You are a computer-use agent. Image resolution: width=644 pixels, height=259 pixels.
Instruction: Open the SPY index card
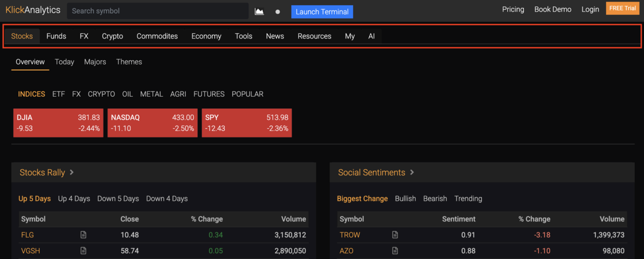247,123
